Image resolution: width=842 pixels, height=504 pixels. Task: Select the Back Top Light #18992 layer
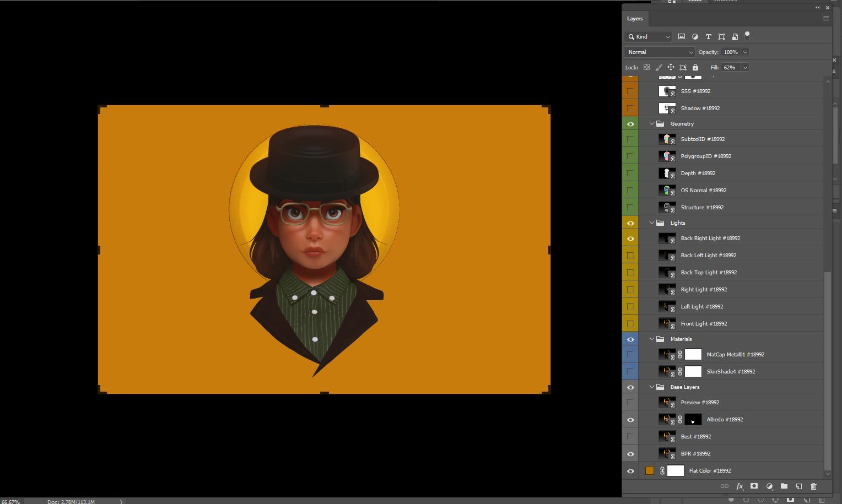click(731, 273)
